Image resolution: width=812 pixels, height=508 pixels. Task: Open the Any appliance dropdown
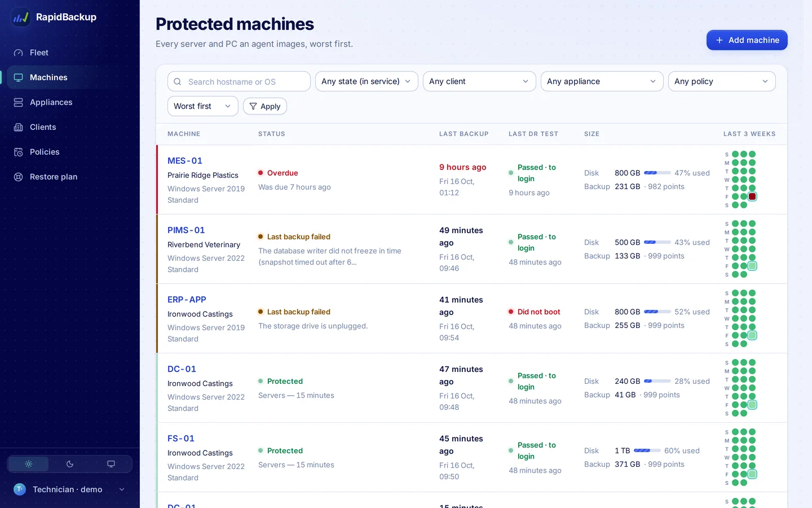coord(602,81)
